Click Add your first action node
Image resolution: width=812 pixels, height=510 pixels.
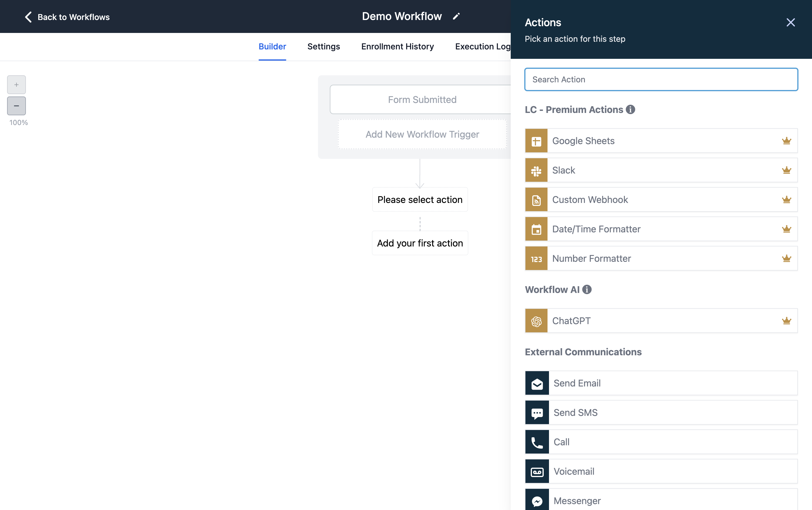[420, 243]
